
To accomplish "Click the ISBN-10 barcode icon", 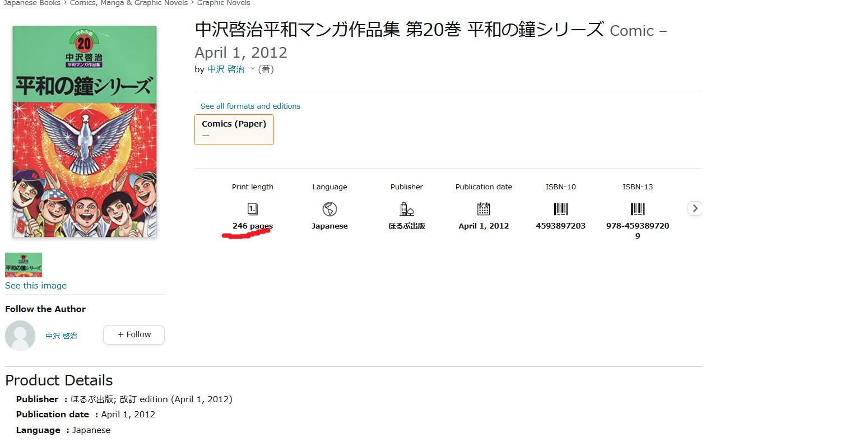I will [560, 209].
